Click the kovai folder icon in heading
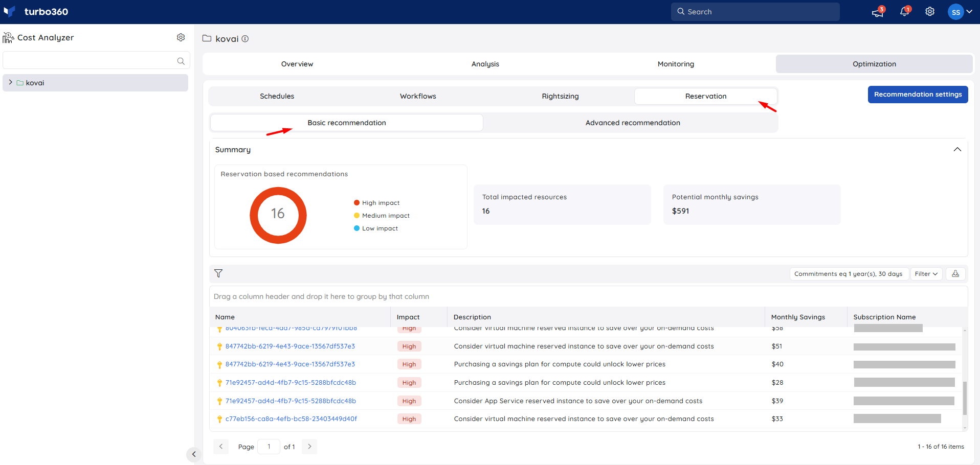Viewport: 980px width, 465px height. pyautogui.click(x=207, y=38)
